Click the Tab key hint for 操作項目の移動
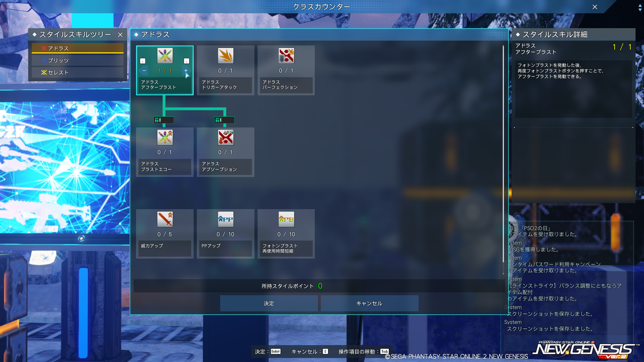Screen dimensions: 644x362 click(384, 351)
